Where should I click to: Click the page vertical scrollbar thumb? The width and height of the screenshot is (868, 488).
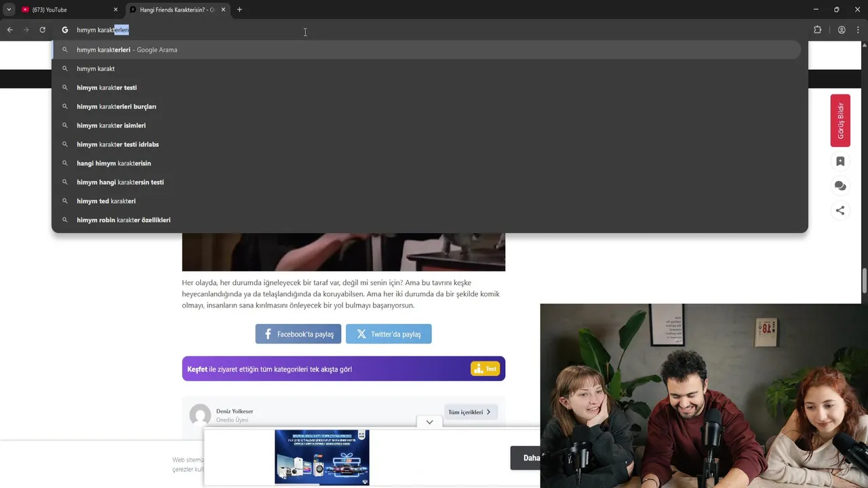point(865,281)
